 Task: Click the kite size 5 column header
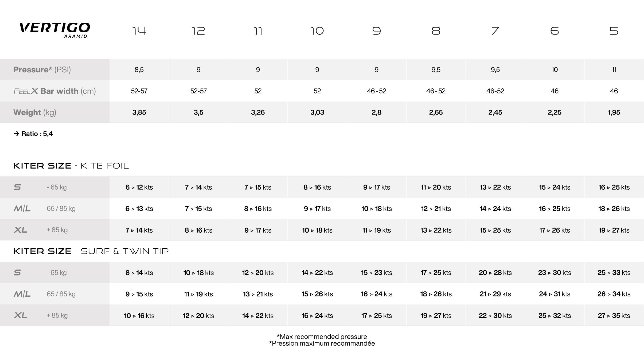(614, 31)
